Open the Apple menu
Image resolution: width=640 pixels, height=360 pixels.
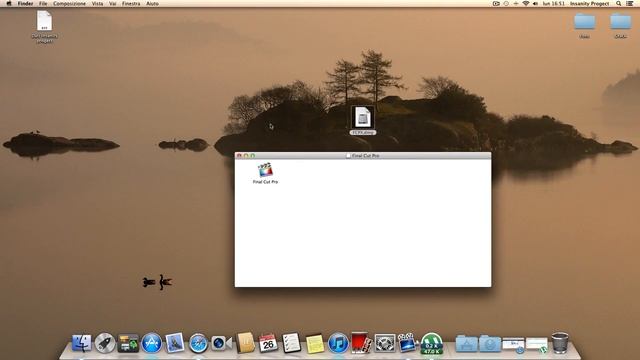[9, 3]
